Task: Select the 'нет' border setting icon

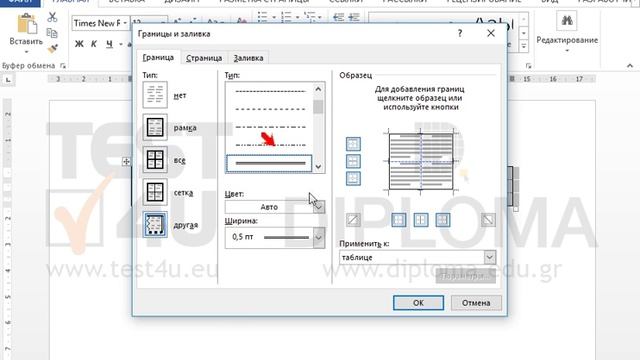Action: (x=155, y=95)
